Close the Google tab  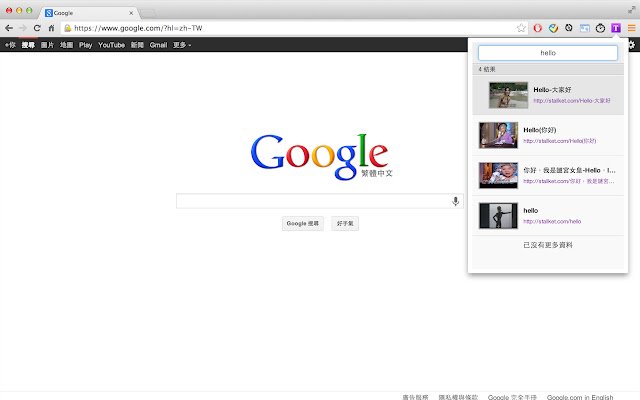[x=131, y=13]
